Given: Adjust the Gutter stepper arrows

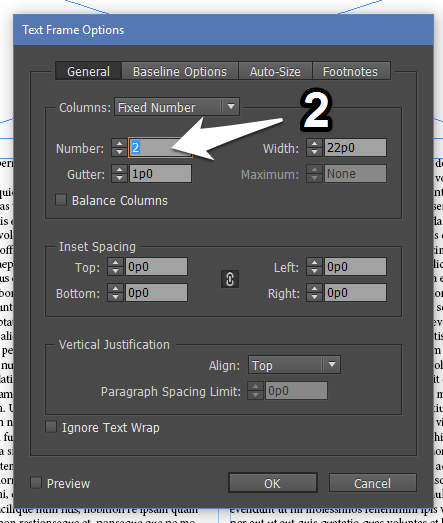Looking at the screenshot, I should point(119,173).
